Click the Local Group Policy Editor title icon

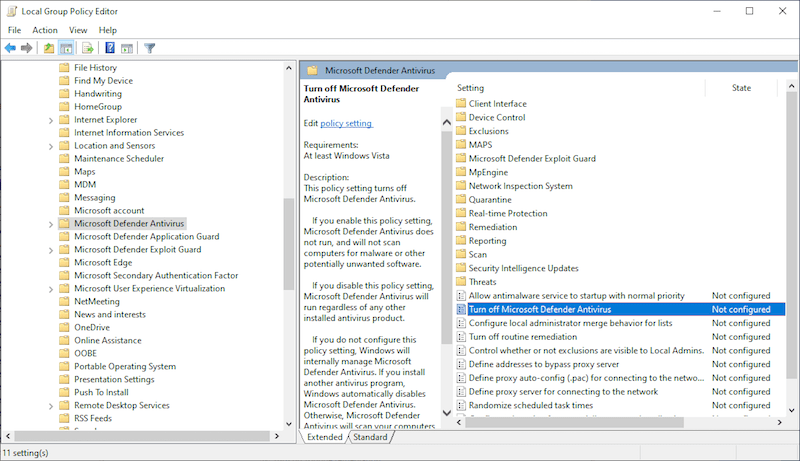pyautogui.click(x=11, y=11)
